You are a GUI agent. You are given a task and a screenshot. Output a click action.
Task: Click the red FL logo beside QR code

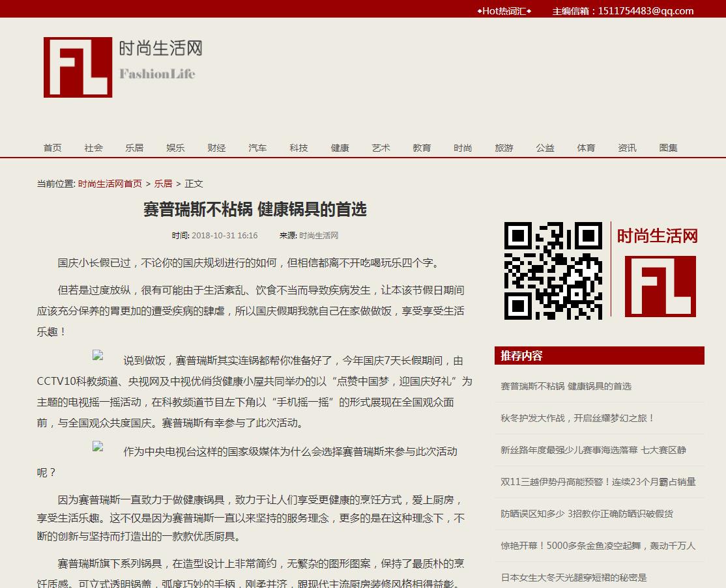point(660,287)
